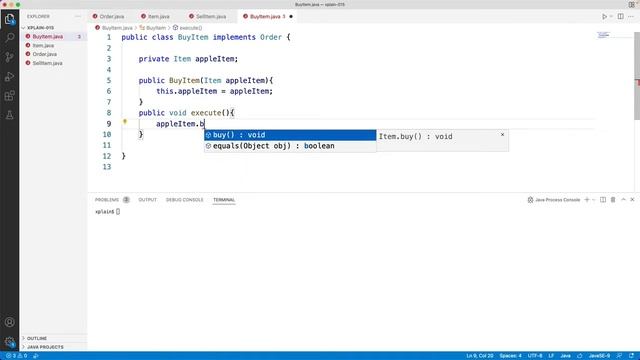This screenshot has height=360, width=640.
Task: Click the code minimap preview
Action: click(604, 35)
